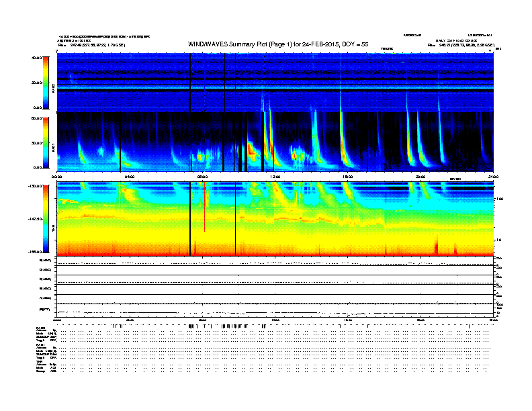The width and height of the screenshot is (532, 411).
Task: Click 04:00 tick label under the line plots
Action: click(130, 320)
